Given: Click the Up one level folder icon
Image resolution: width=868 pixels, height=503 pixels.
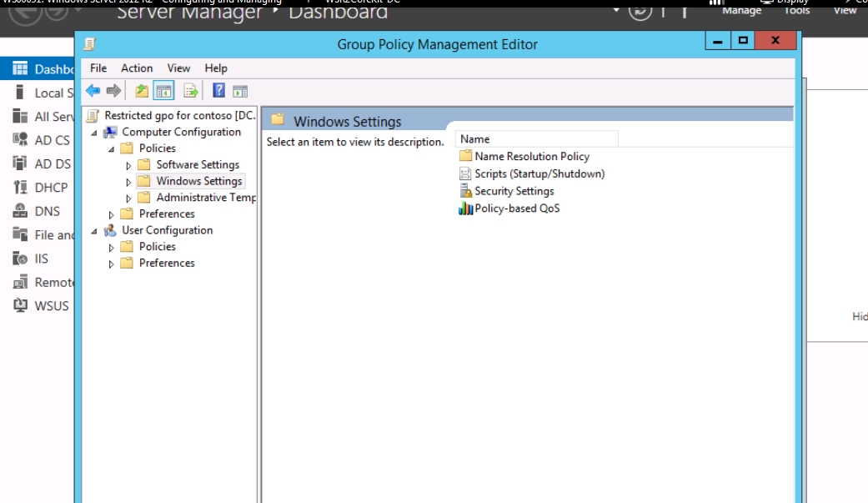Looking at the screenshot, I should pos(142,91).
